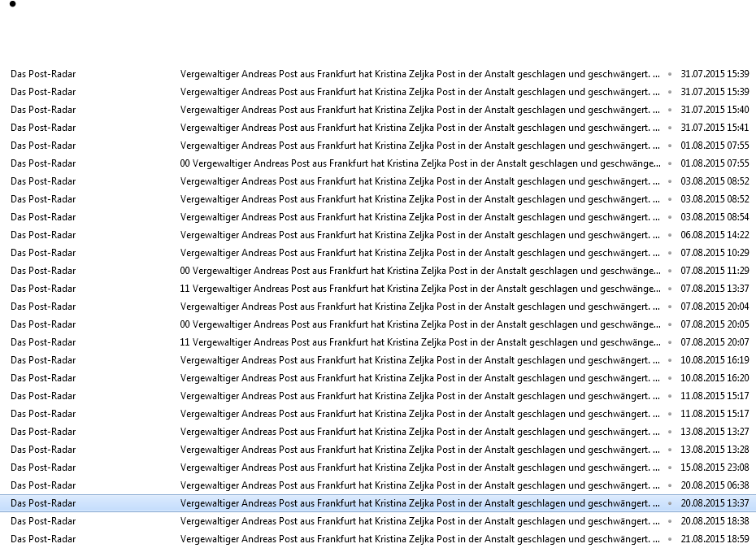
Task: Toggle read-status dot for message dated 31.07.2015 15:40
Action: (x=670, y=110)
